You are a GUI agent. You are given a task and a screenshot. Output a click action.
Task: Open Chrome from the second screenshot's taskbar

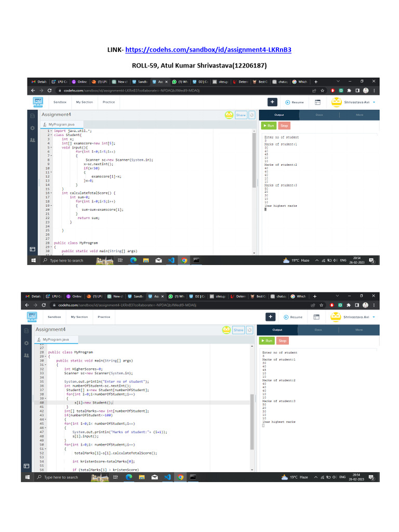[180, 477]
